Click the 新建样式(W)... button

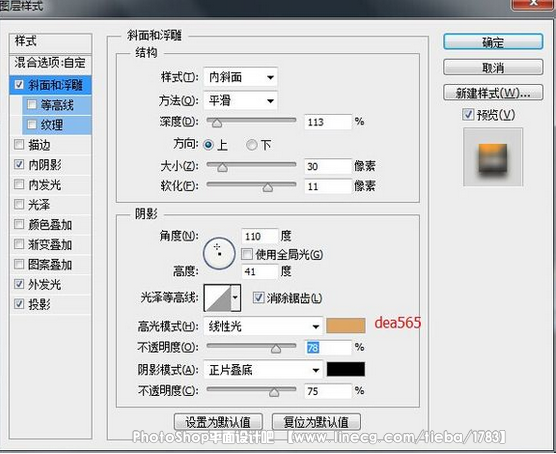pyautogui.click(x=493, y=93)
